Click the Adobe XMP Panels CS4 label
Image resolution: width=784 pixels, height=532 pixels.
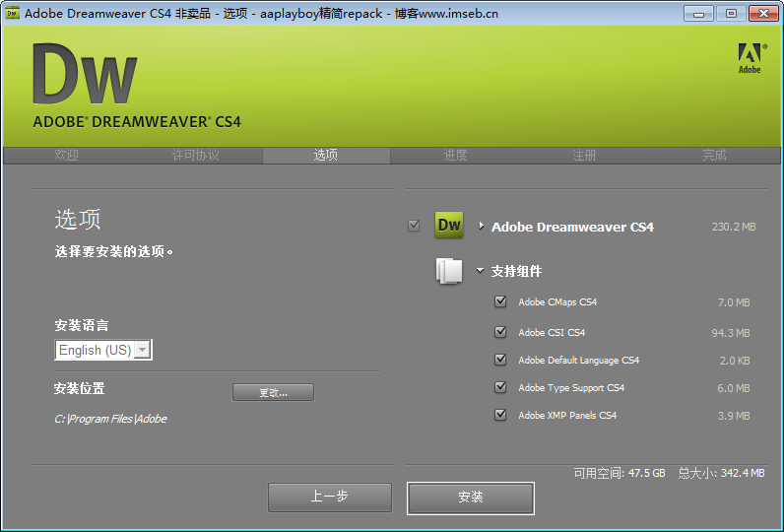(x=567, y=415)
